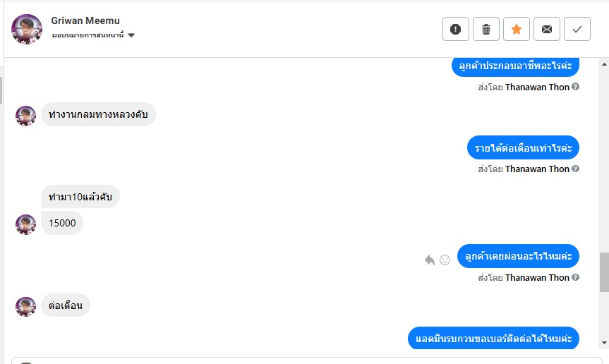Click help icon under installment question message

(576, 277)
